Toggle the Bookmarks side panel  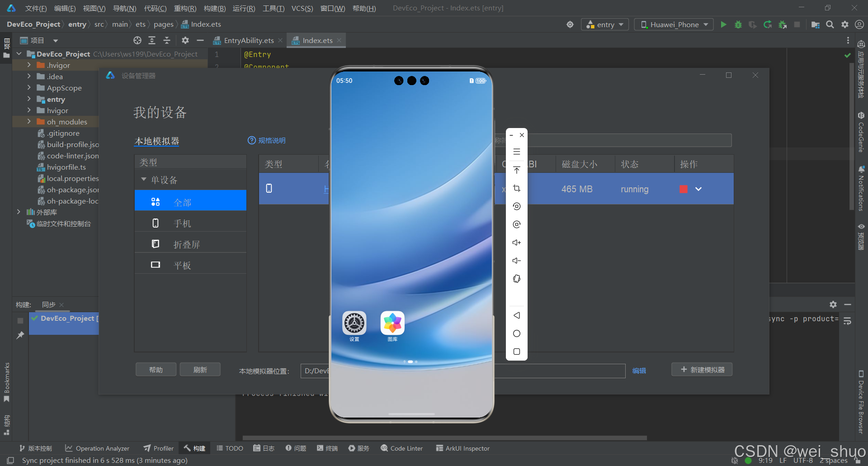point(6,382)
